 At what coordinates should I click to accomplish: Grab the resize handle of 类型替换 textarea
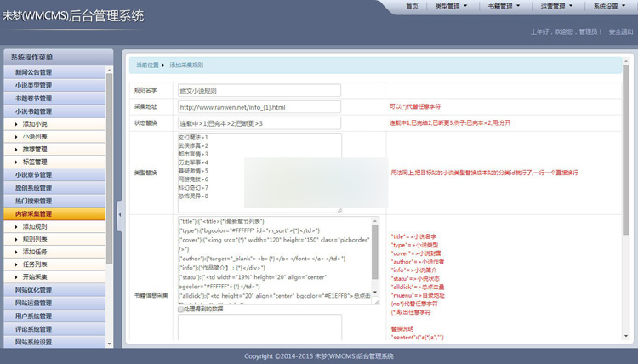339,210
